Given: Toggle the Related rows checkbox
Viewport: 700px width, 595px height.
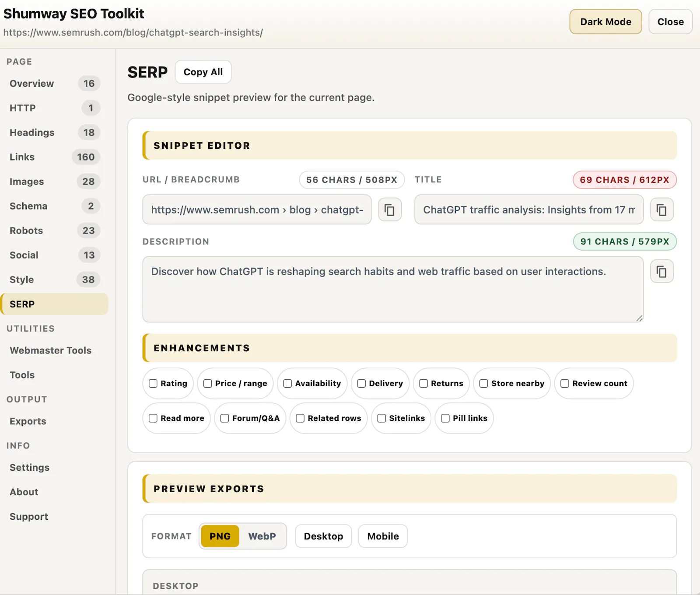Looking at the screenshot, I should (x=300, y=418).
